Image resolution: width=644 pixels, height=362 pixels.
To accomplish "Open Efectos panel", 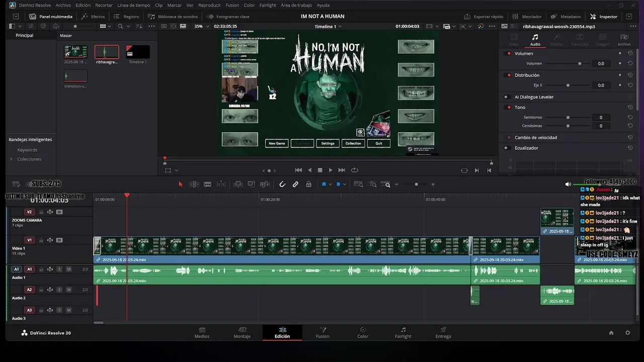I will click(93, 17).
